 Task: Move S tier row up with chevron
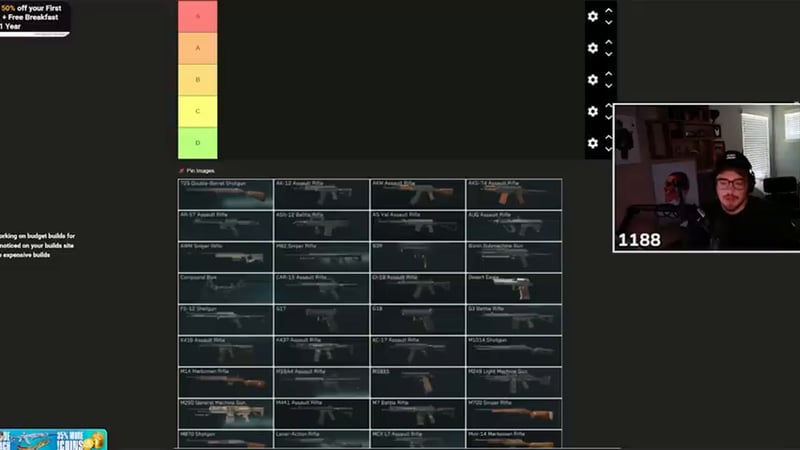coord(609,10)
